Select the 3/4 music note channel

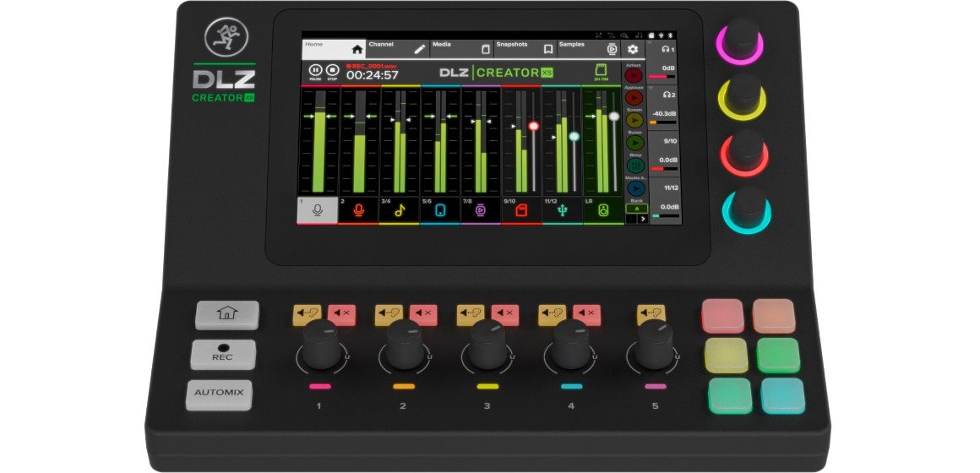(400, 211)
